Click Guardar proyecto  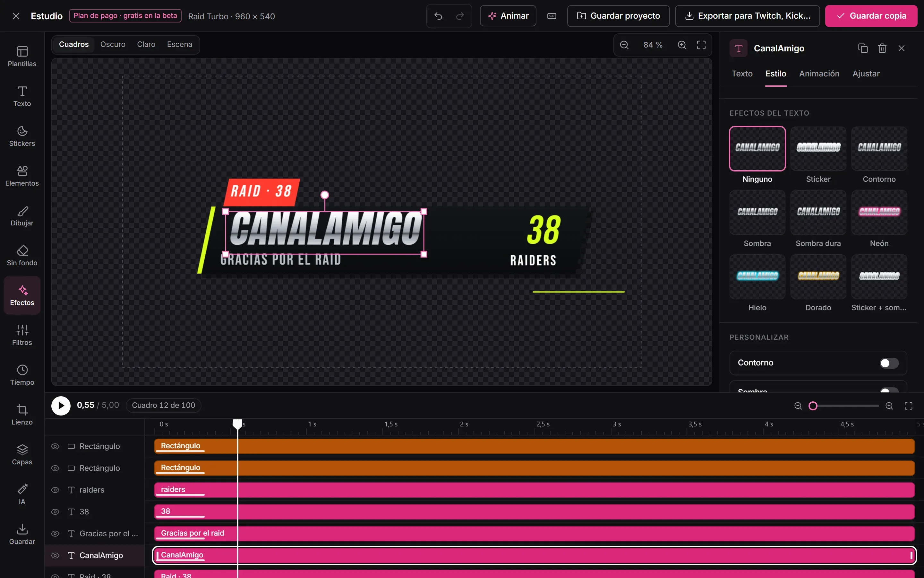pos(618,16)
